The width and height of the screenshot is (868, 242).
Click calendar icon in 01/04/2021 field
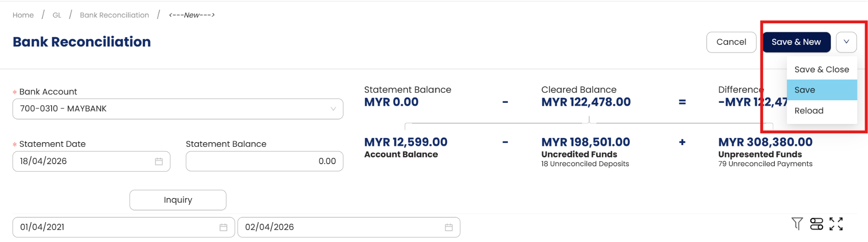click(223, 228)
